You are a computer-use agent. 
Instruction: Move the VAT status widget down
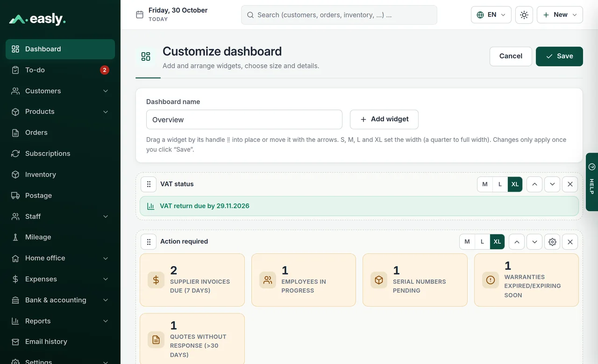click(x=552, y=184)
